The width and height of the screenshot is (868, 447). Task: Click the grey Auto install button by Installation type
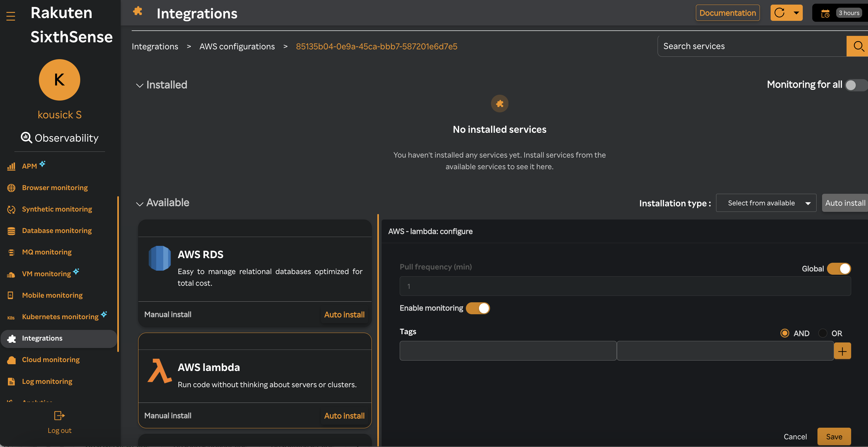[845, 203]
